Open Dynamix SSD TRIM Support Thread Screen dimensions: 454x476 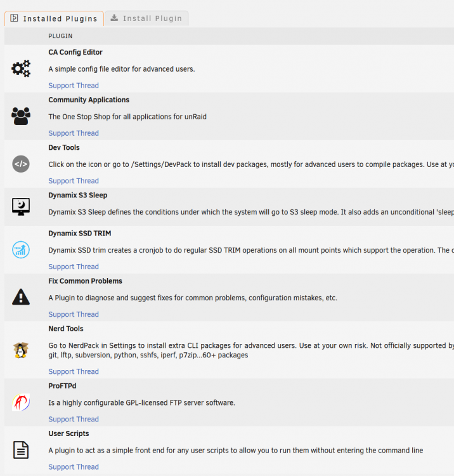point(74,267)
